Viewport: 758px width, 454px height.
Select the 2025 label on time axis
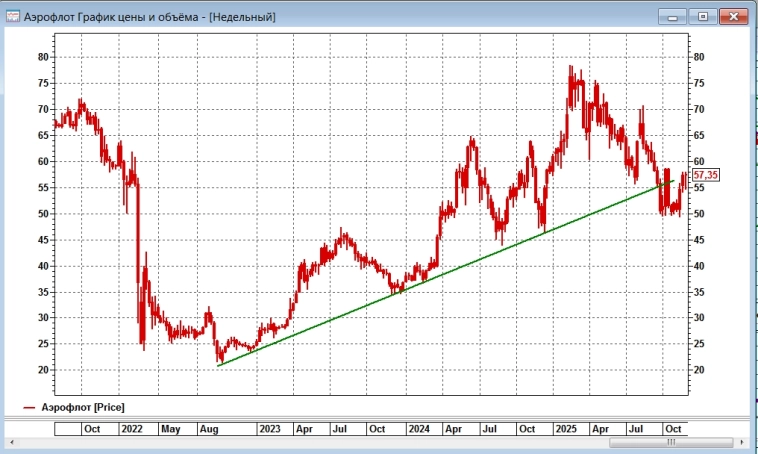[566, 429]
